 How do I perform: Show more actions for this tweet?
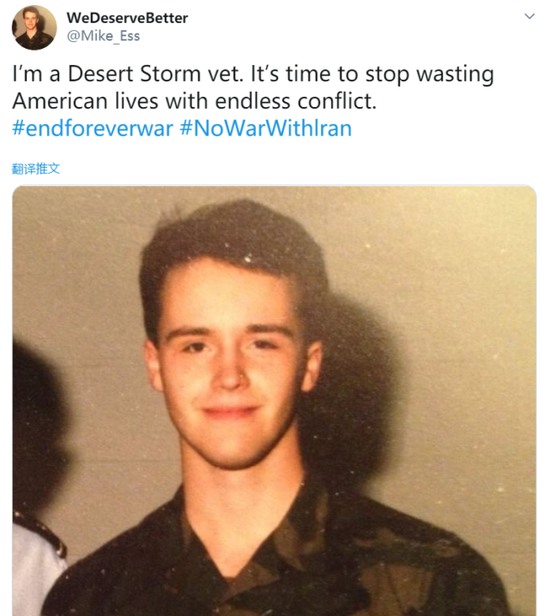click(530, 16)
